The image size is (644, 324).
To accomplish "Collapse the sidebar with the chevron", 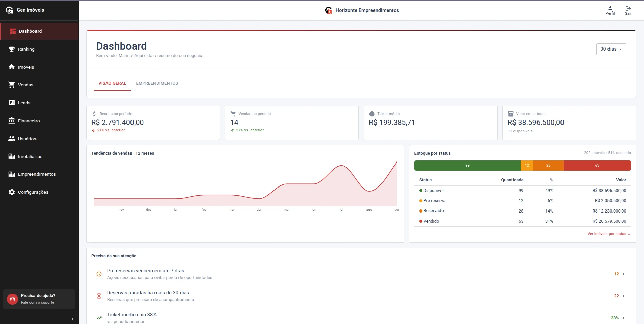I will click(x=73, y=319).
